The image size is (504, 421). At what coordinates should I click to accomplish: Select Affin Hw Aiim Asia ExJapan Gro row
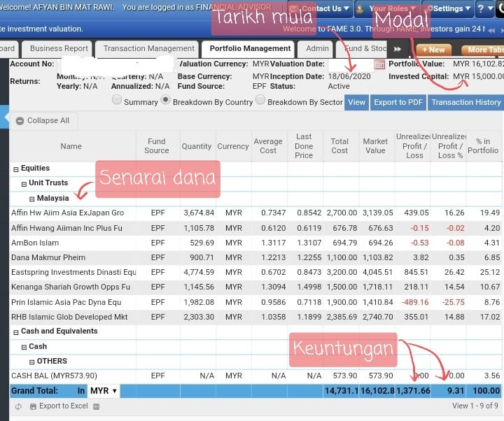(255, 213)
